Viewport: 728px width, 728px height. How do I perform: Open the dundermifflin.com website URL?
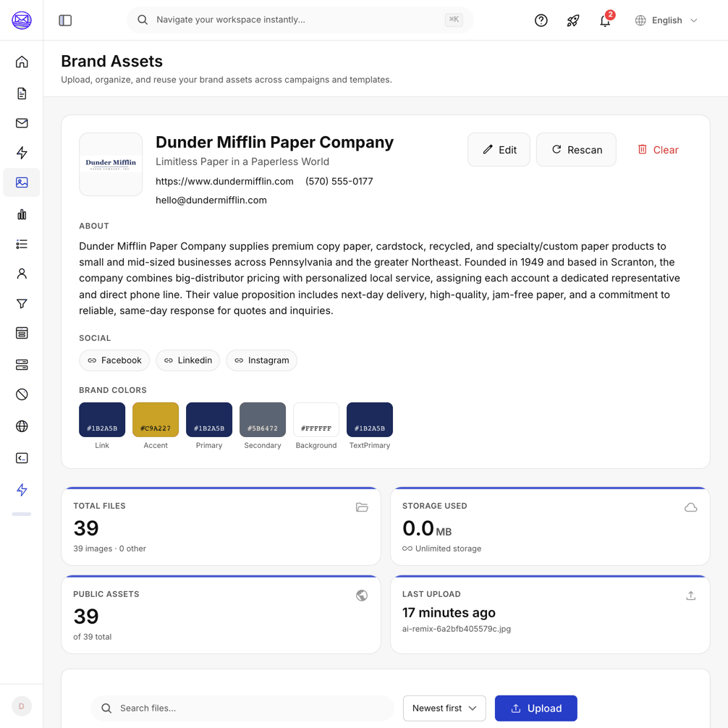[224, 181]
